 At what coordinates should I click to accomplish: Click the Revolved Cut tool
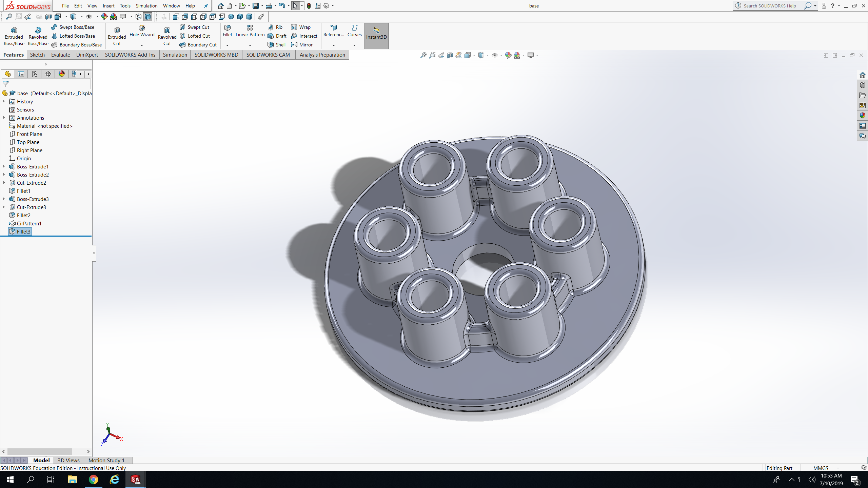(167, 36)
